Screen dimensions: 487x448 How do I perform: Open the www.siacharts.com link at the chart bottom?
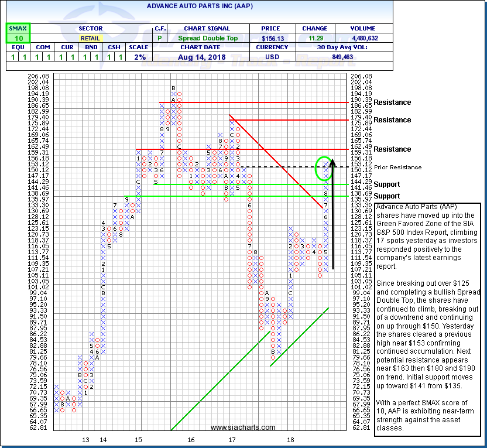242,428
